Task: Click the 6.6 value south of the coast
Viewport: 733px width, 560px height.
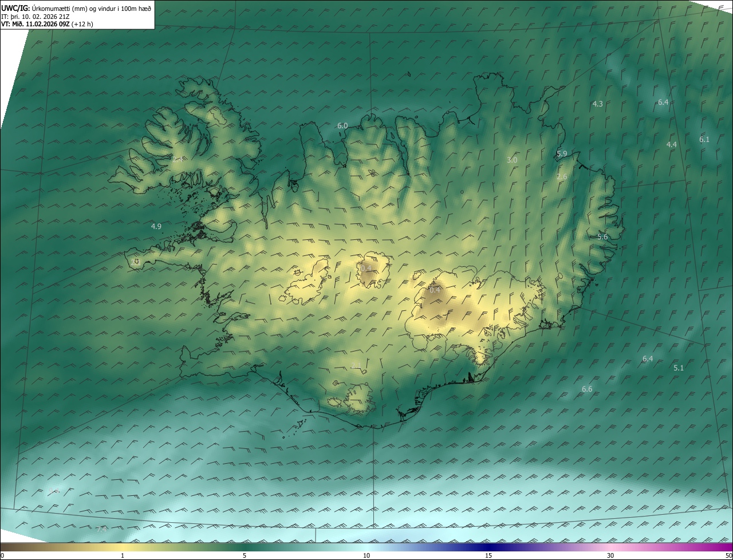Action: (x=587, y=389)
